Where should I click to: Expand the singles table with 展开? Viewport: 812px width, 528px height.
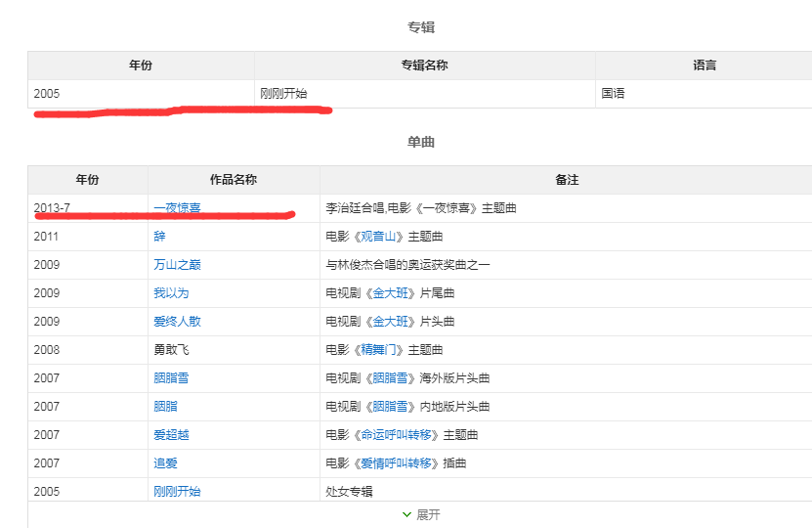[x=421, y=514]
